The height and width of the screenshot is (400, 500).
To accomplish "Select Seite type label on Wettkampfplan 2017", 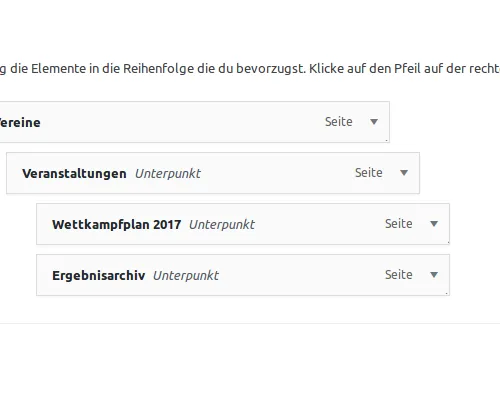I will [399, 224].
